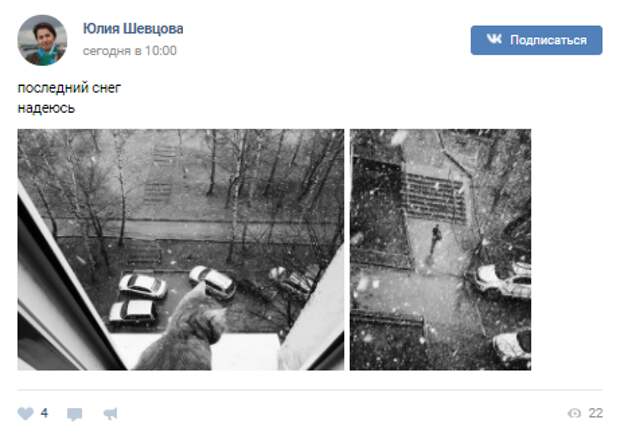Click the word надеюсь in the post
Image resolution: width=620 pixels, height=439 pixels.
tap(46, 108)
